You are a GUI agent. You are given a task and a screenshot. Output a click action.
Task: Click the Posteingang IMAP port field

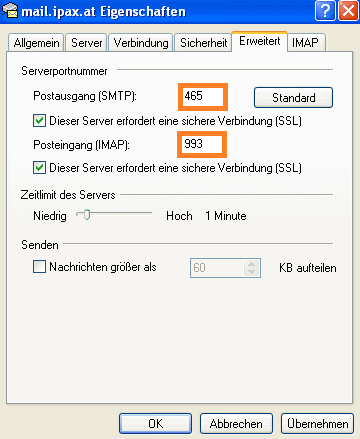202,144
